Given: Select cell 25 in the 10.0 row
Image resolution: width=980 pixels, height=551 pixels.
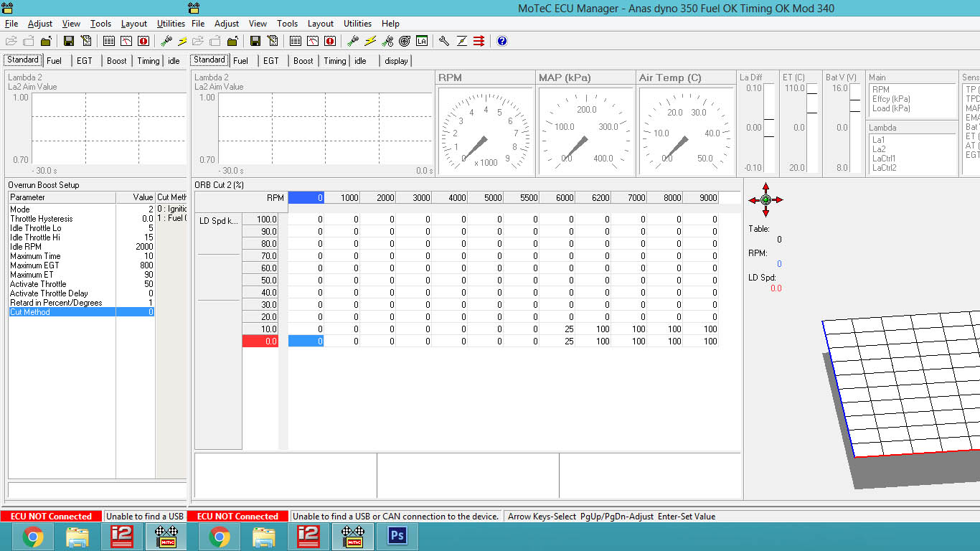Looking at the screenshot, I should (557, 329).
